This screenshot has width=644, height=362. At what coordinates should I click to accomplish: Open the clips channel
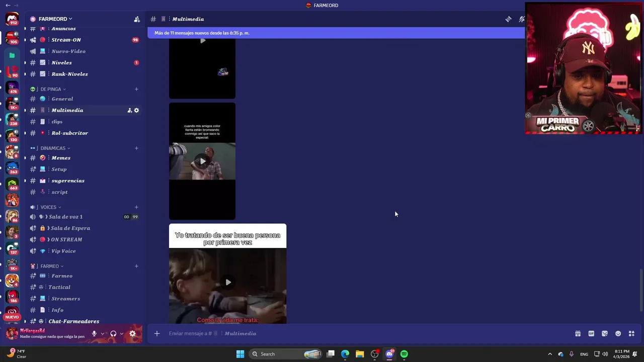[x=84, y=122]
